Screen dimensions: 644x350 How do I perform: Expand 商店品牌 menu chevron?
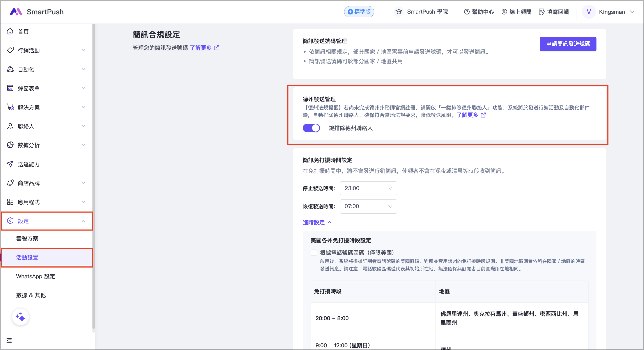coord(83,183)
